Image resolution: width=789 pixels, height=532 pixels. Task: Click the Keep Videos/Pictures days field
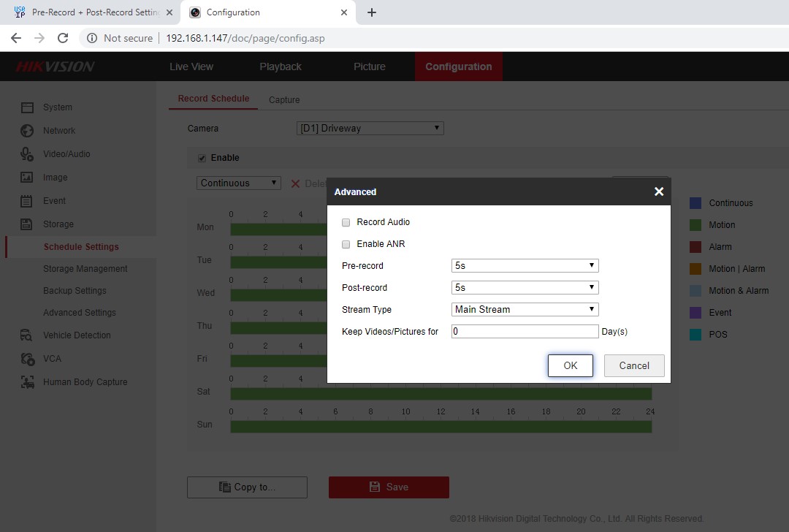525,332
